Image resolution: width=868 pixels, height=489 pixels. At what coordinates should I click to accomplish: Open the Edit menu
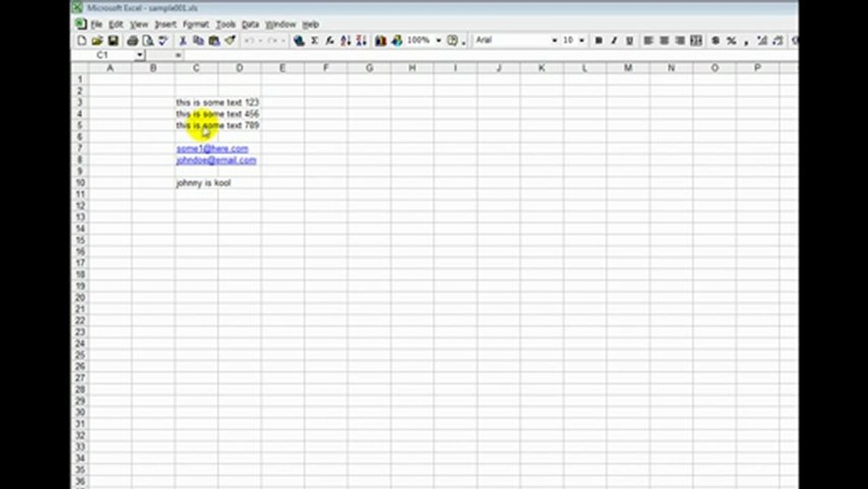tap(116, 24)
